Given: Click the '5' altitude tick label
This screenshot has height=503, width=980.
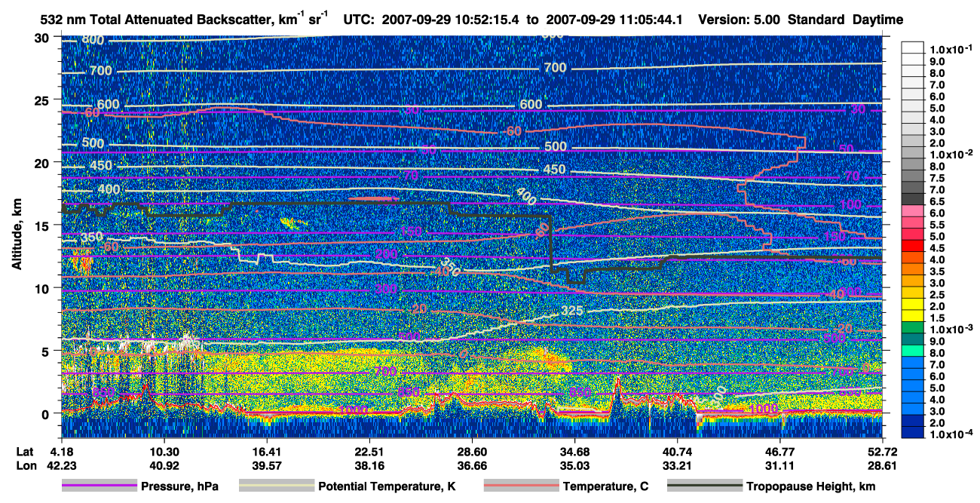Looking at the screenshot, I should click(46, 351).
